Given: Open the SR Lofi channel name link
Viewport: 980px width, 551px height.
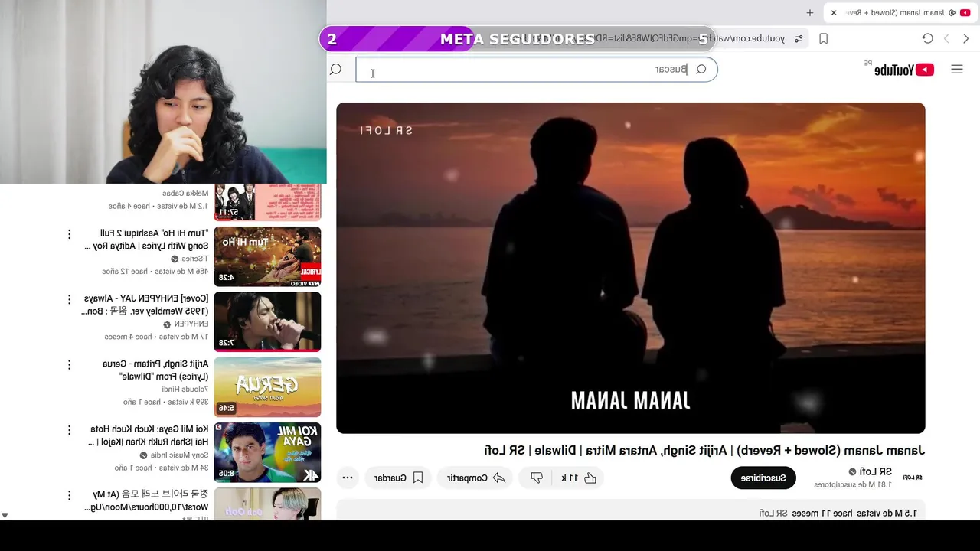Looking at the screenshot, I should 876,472.
